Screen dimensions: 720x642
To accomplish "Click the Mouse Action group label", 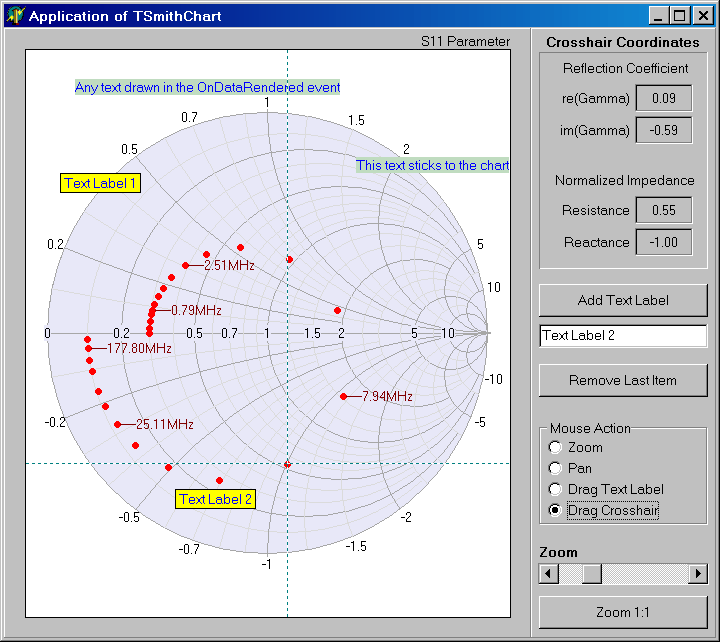I will [590, 428].
